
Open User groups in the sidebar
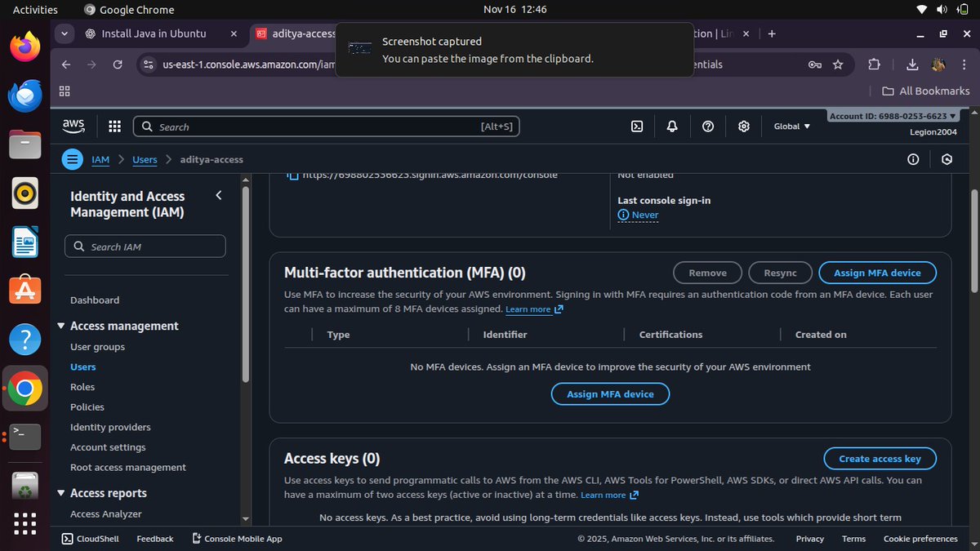[97, 347]
